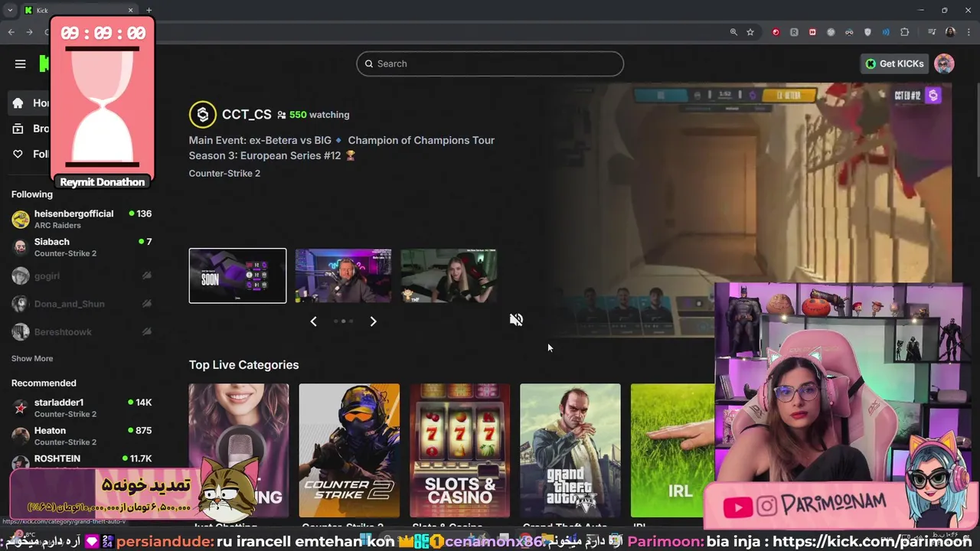The width and height of the screenshot is (980, 551).
Task: Open the Kick user avatar menu
Action: (x=944, y=64)
